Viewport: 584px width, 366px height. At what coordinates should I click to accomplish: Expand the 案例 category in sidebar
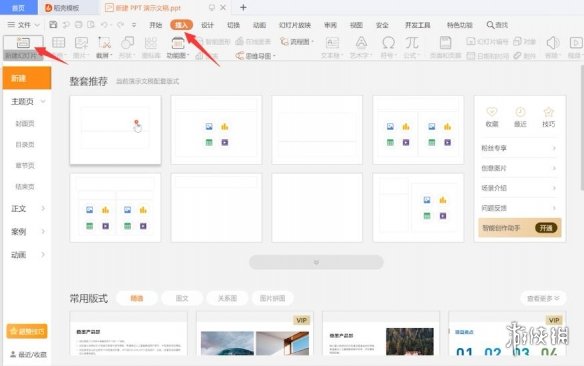click(43, 232)
